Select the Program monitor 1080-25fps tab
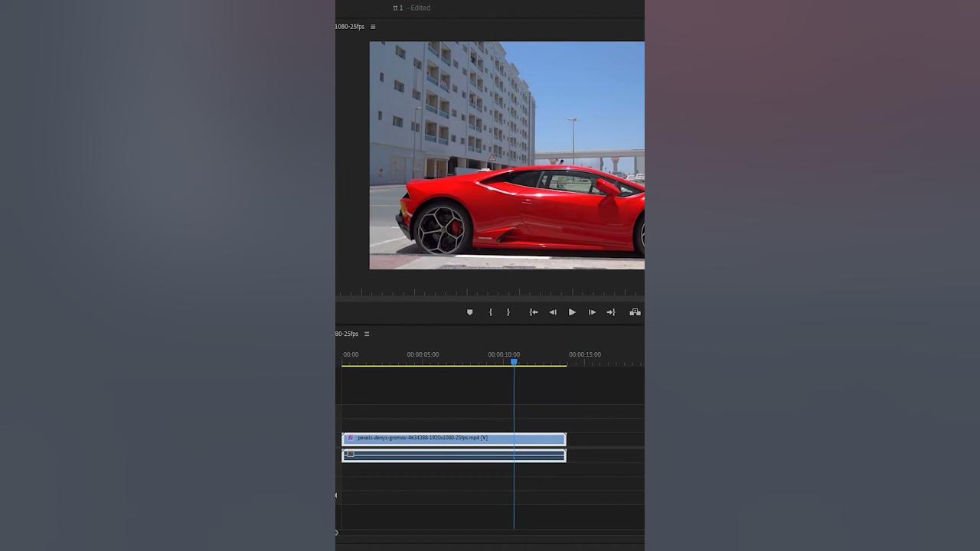This screenshot has height=551, width=980. [350, 27]
